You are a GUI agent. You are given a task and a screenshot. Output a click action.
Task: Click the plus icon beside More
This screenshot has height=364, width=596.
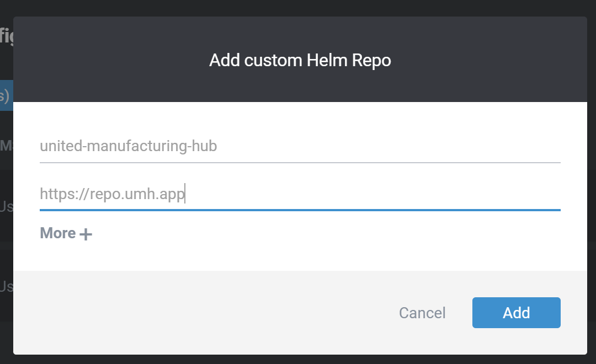(x=86, y=234)
